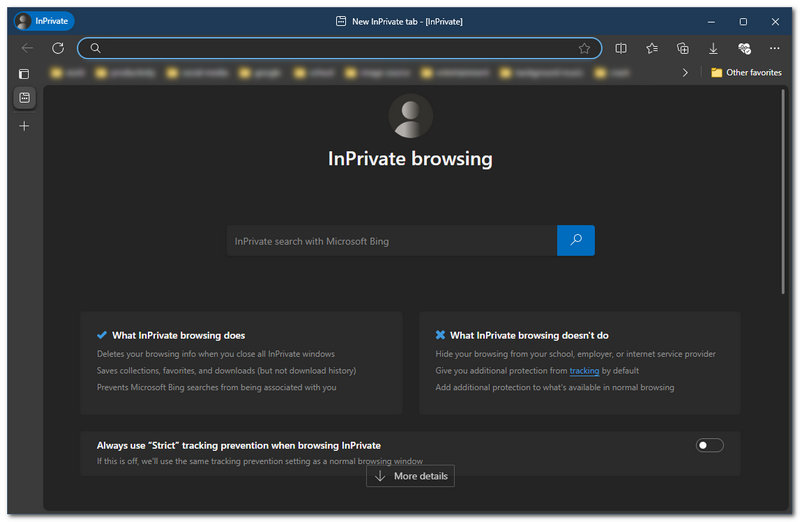Follow the tracking link
The height and width of the screenshot is (522, 800).
584,371
